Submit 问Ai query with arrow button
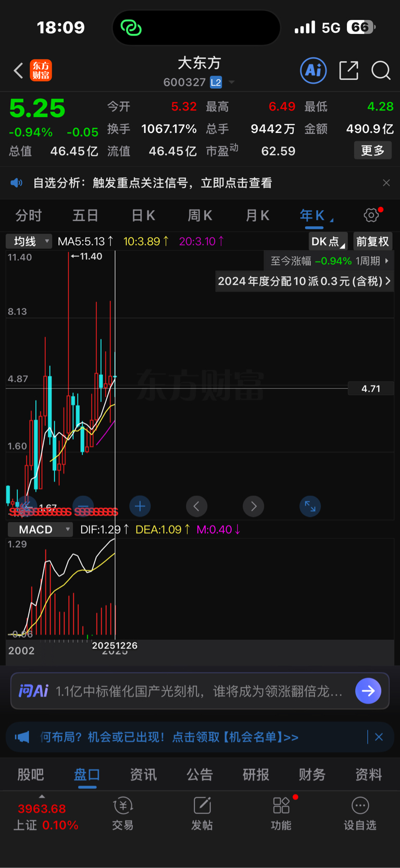This screenshot has height=868, width=400. coord(368,691)
